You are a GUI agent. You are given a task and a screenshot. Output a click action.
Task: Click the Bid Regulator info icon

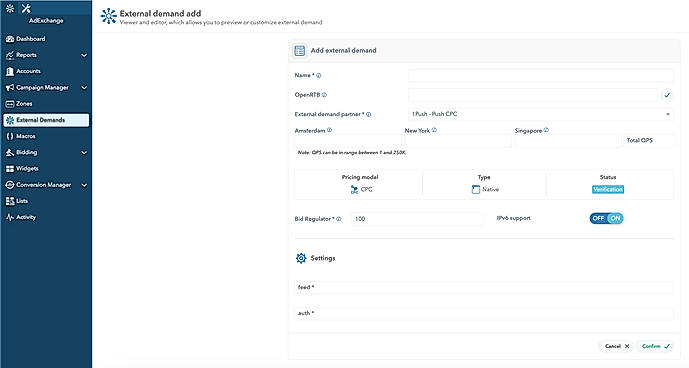pos(339,219)
